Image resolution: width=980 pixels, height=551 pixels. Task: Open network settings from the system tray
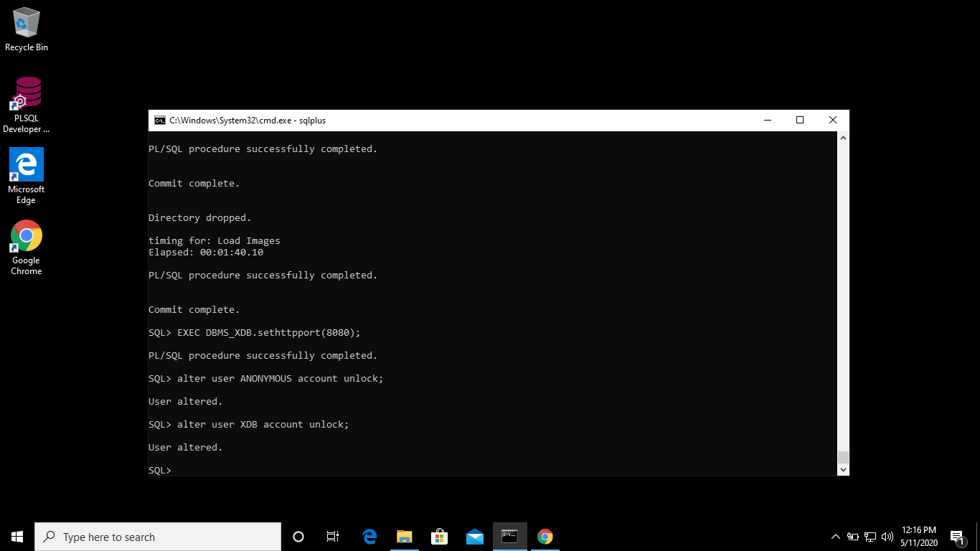[870, 537]
